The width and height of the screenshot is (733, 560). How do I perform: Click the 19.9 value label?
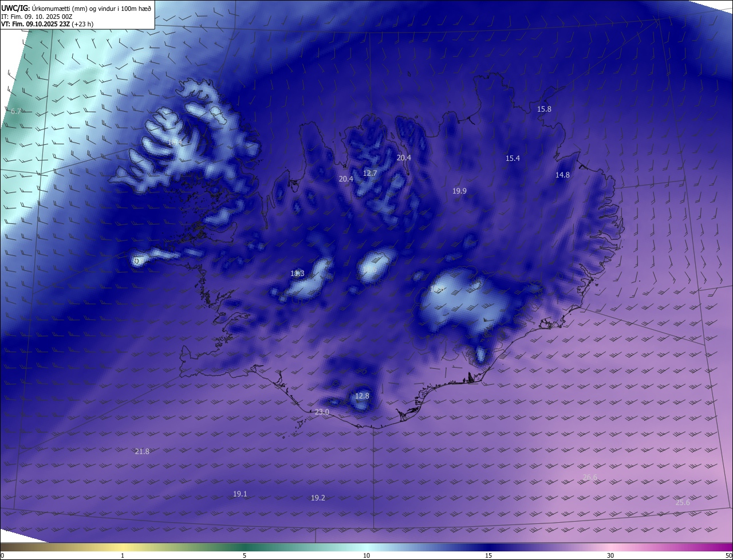459,191
